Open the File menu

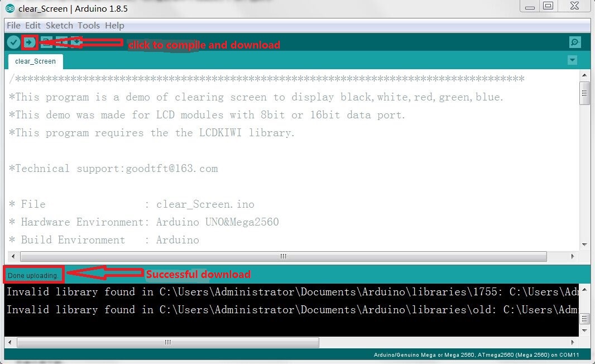click(x=13, y=26)
